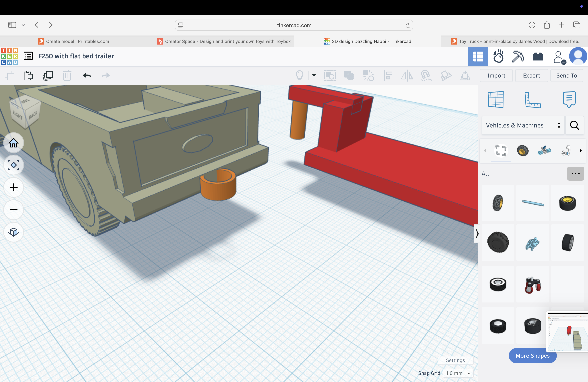
Task: Toggle 3D design grid view button
Action: tap(478, 57)
